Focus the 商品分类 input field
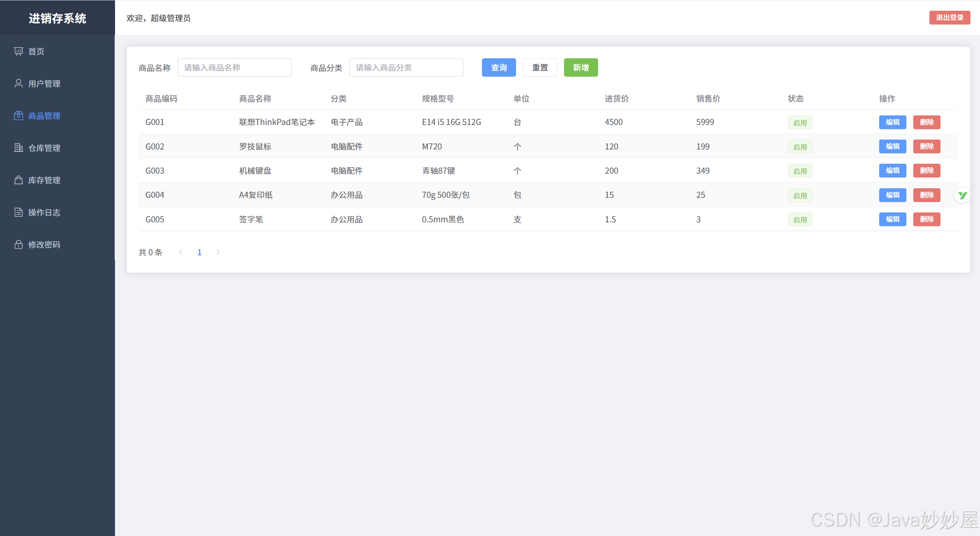Viewport: 980px width, 536px height. [x=406, y=67]
